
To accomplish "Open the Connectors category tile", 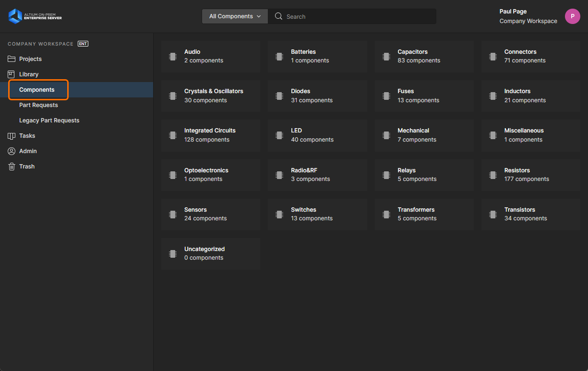I will pyautogui.click(x=530, y=56).
